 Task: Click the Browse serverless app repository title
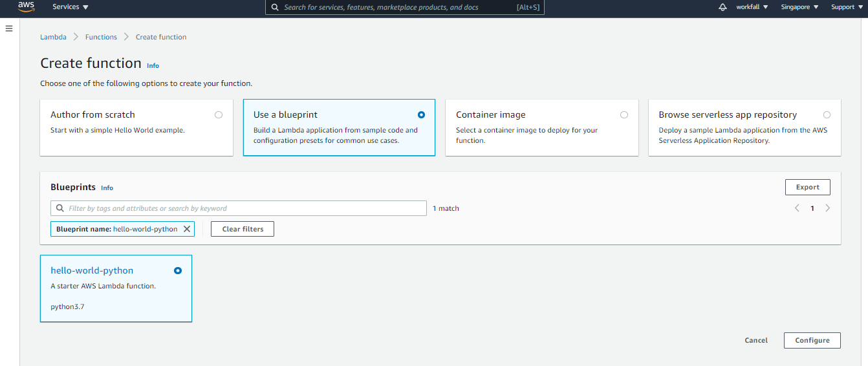[x=728, y=114]
